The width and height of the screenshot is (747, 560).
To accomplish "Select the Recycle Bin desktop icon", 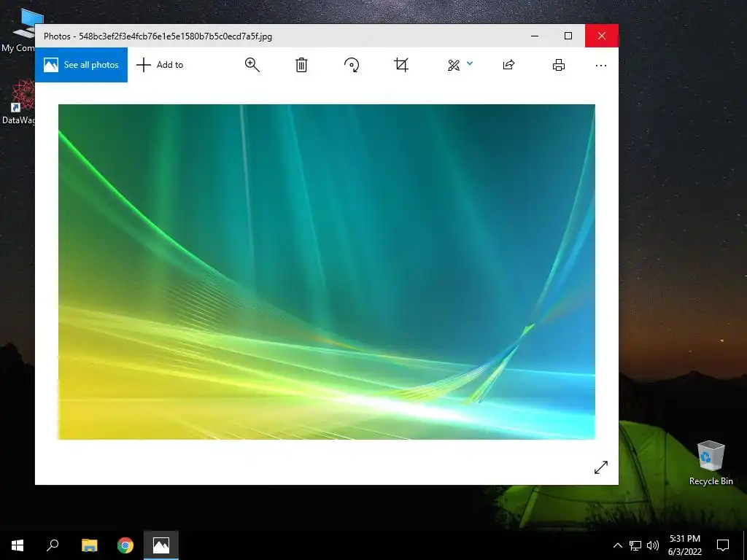I will [x=711, y=462].
